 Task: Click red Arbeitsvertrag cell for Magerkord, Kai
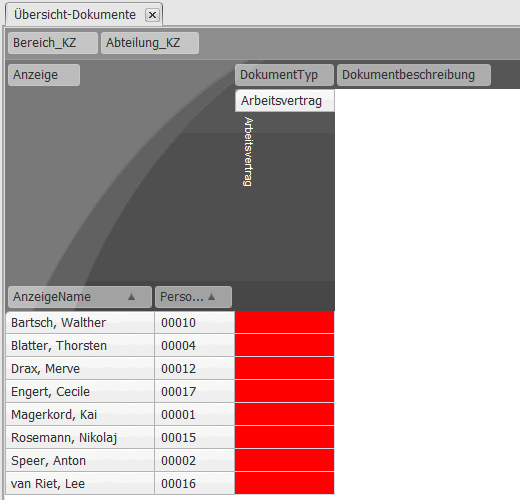[x=284, y=414]
